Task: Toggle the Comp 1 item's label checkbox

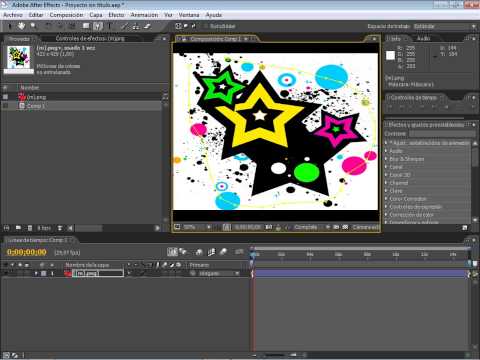Action: tap(6, 106)
